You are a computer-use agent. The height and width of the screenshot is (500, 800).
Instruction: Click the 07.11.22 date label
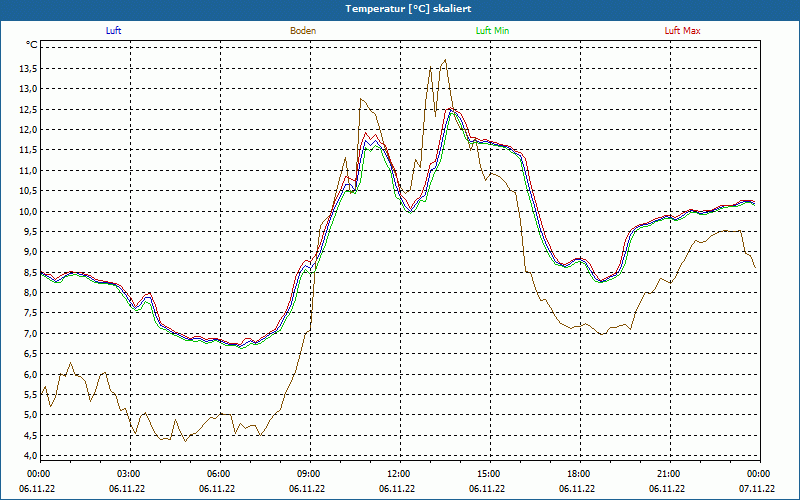pos(757,489)
